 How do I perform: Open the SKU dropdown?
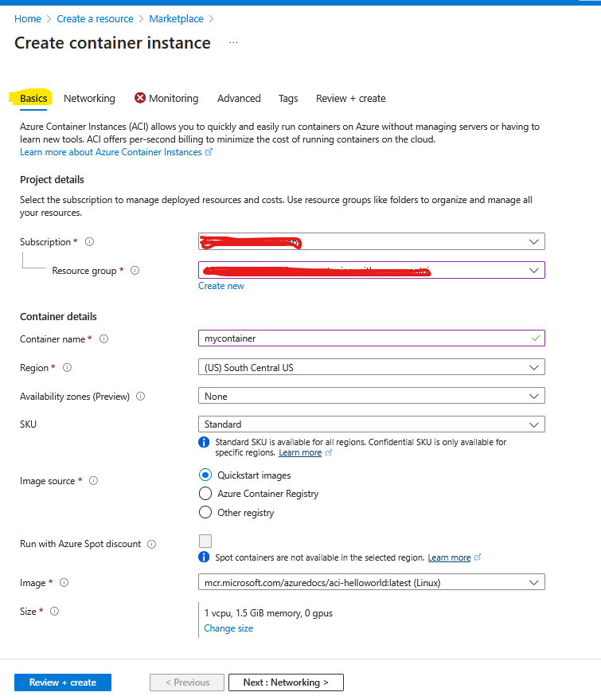(x=372, y=424)
